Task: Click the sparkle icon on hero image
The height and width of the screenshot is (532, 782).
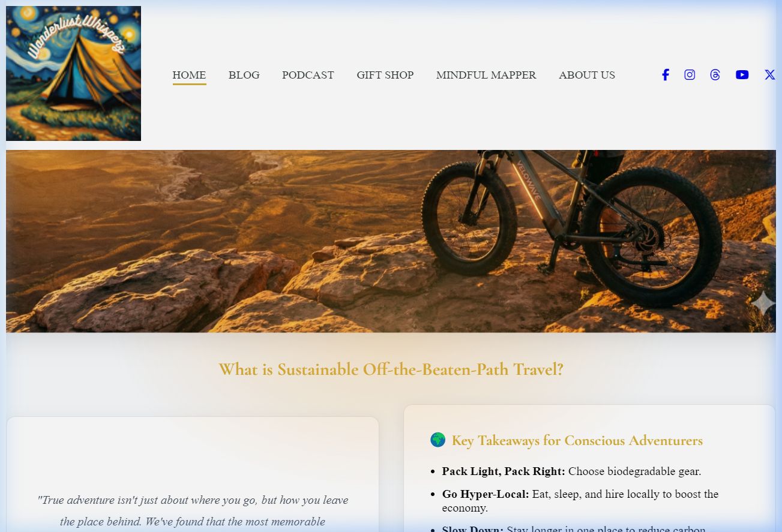Action: [763, 303]
